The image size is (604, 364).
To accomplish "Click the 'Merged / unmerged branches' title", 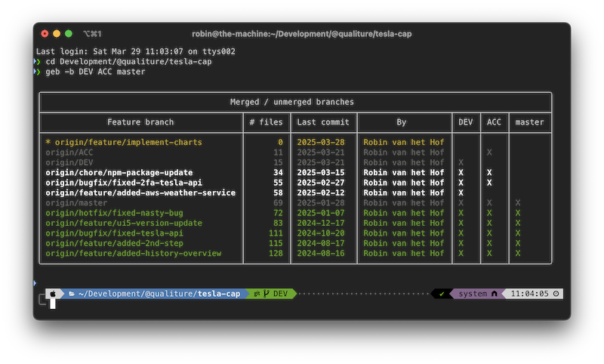I will [292, 102].
